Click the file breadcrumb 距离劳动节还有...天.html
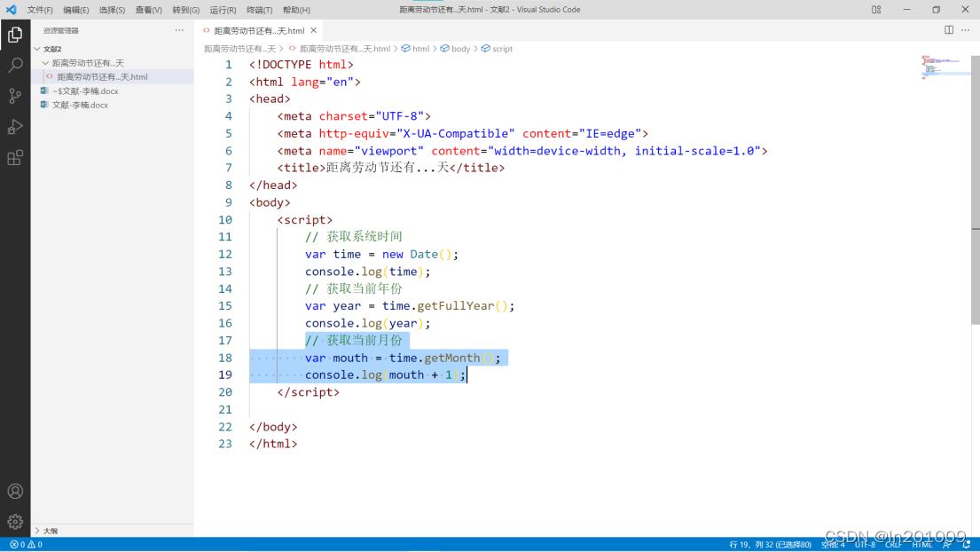Viewport: 980px width, 552px height. (x=344, y=49)
